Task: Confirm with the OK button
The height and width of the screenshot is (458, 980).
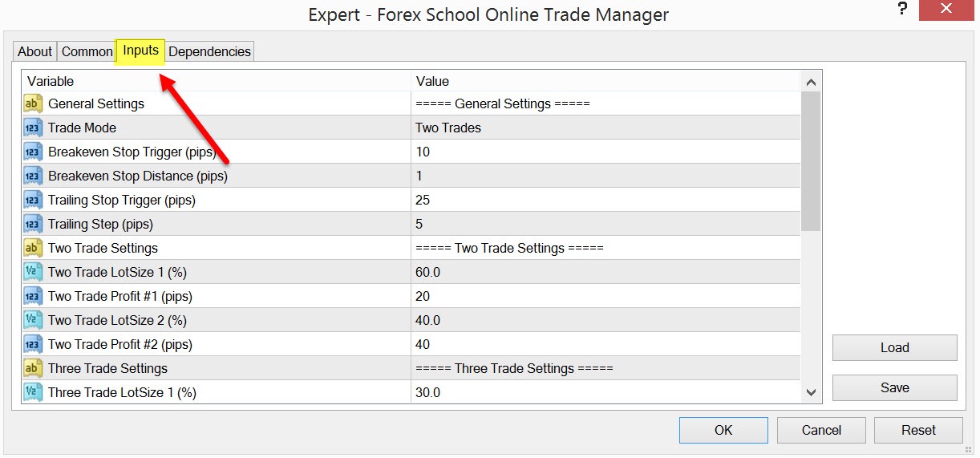Action: pyautogui.click(x=723, y=430)
